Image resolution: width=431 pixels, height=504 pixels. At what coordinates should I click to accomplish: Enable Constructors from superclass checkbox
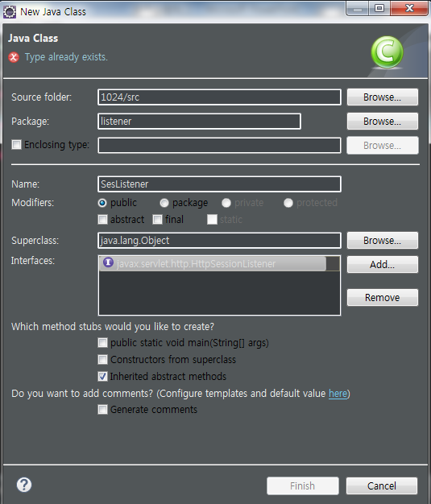click(102, 359)
